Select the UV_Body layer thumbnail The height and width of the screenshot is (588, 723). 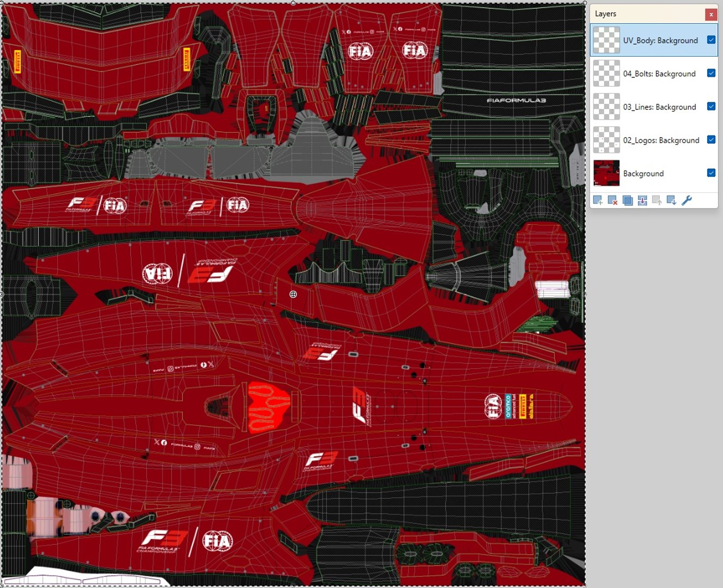(606, 40)
